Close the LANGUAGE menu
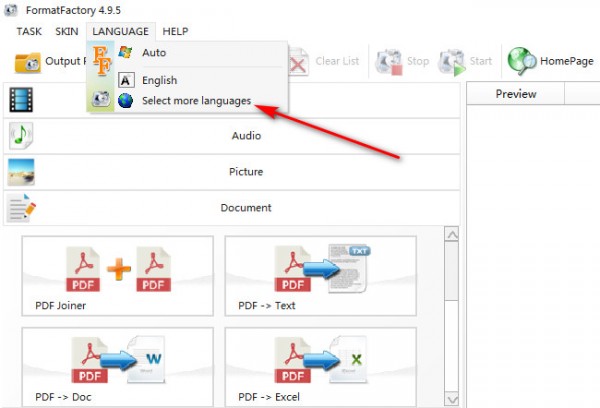This screenshot has height=408, width=600. 121,31
